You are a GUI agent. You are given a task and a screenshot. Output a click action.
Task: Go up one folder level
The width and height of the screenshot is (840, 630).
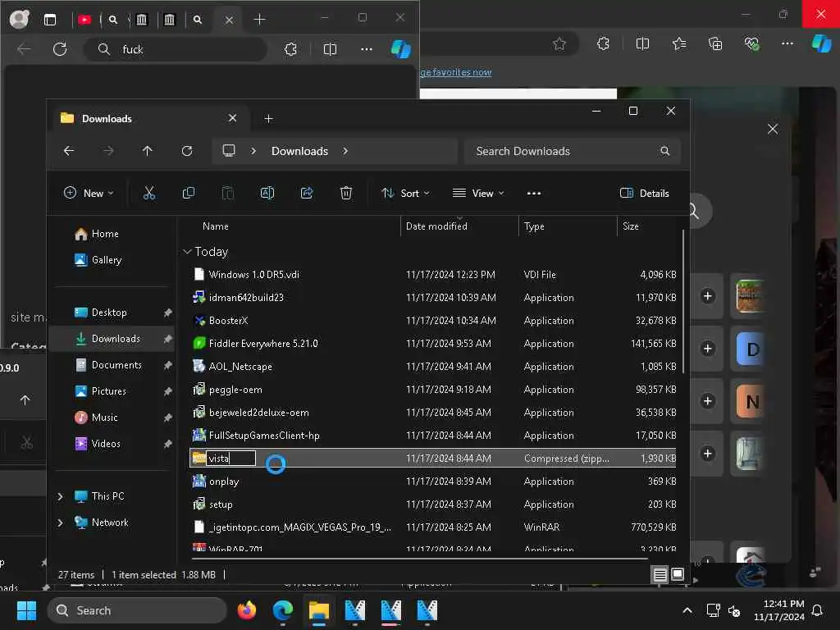click(x=148, y=151)
